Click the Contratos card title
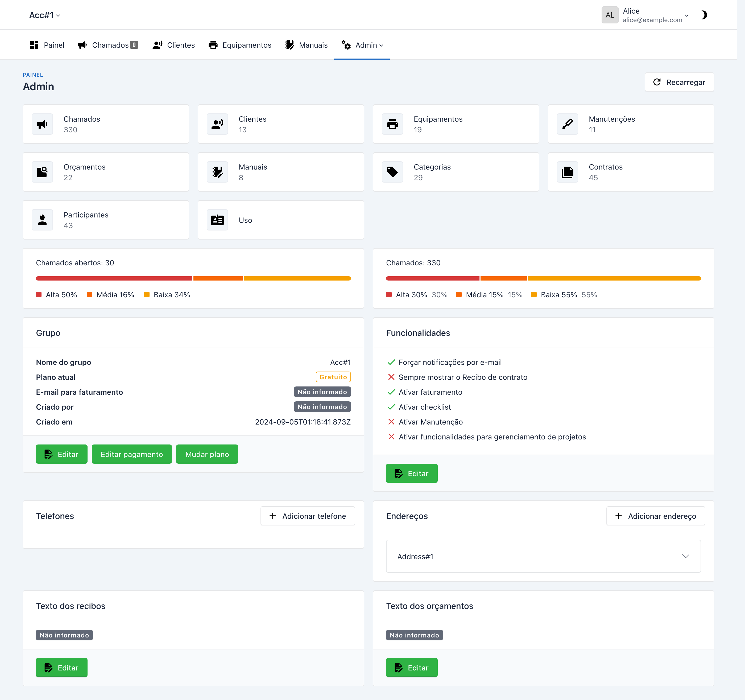This screenshot has height=700, width=745. click(x=606, y=167)
